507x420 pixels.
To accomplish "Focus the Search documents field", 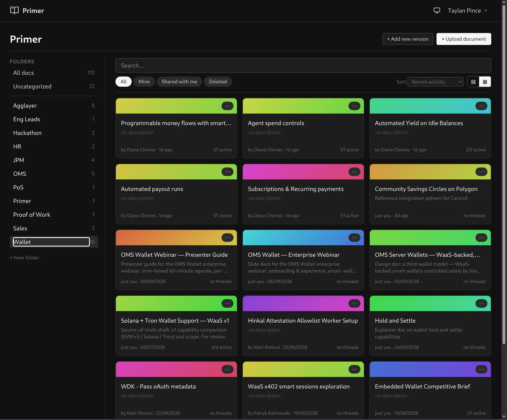I will point(303,65).
